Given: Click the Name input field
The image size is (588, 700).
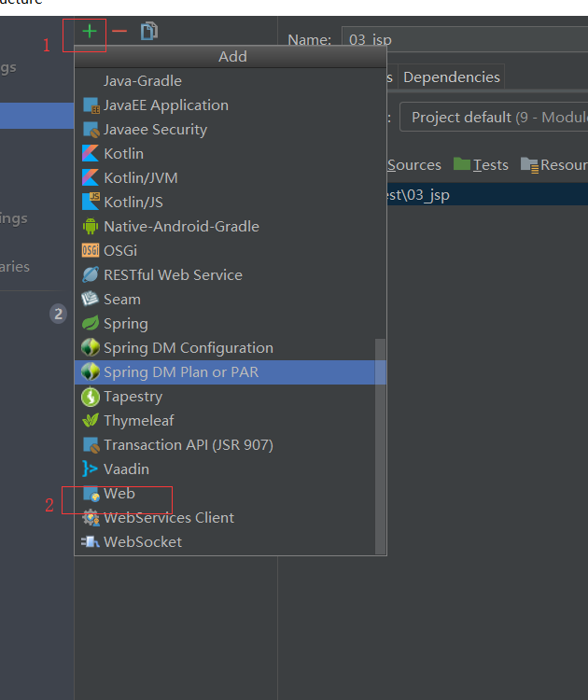Looking at the screenshot, I should [465, 39].
